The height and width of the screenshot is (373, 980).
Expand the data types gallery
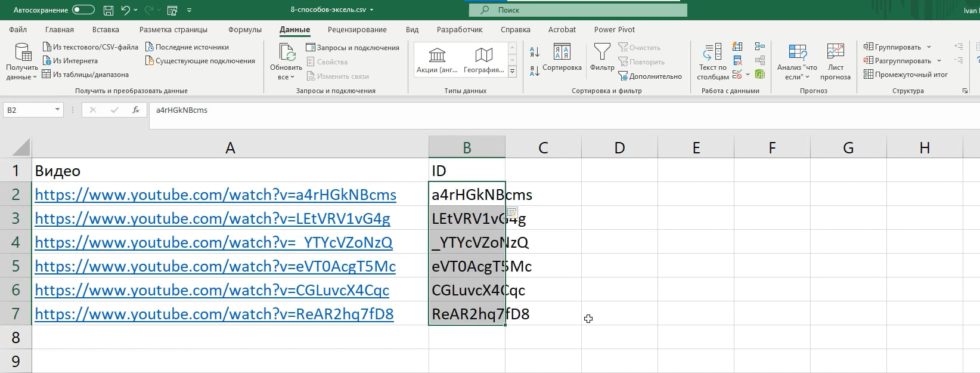tap(512, 72)
